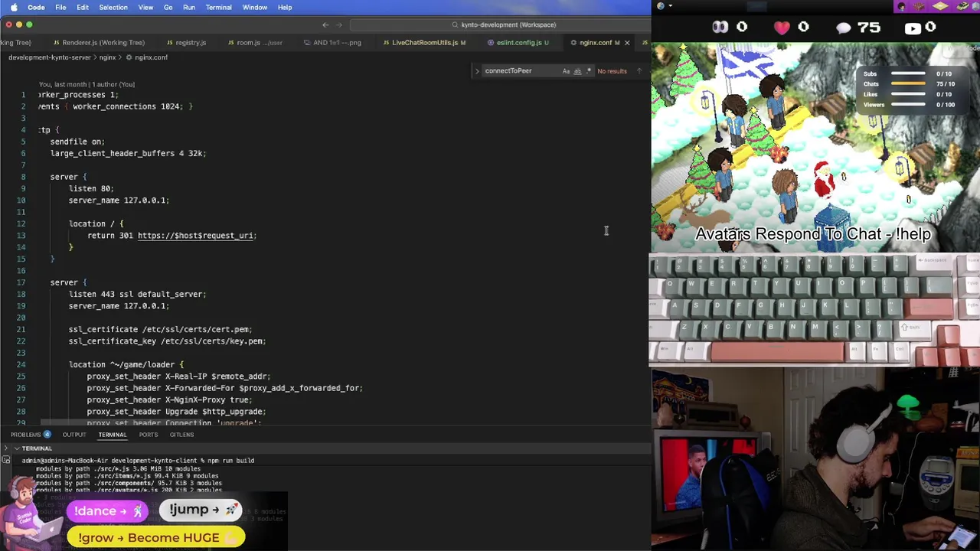Click the eyes viewers icon in overlay

720,28
